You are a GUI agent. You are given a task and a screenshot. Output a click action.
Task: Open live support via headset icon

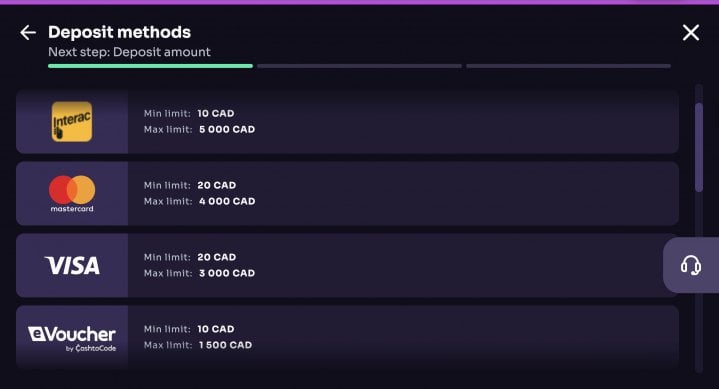691,265
